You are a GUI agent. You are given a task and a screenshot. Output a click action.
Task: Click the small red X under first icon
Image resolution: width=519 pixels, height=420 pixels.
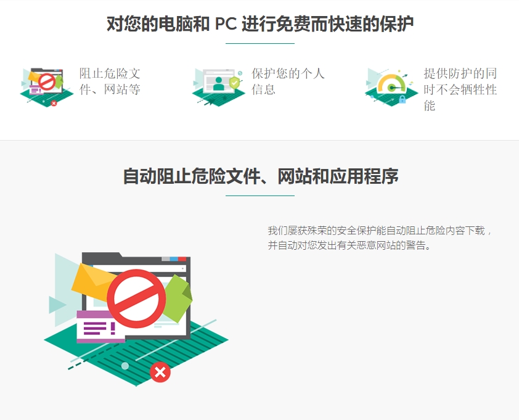pos(54,104)
